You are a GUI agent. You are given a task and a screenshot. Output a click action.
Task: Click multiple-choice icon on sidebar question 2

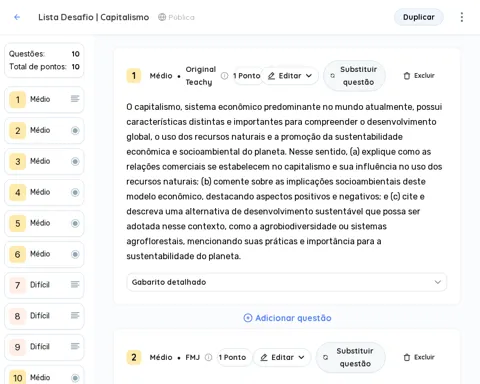tap(75, 131)
